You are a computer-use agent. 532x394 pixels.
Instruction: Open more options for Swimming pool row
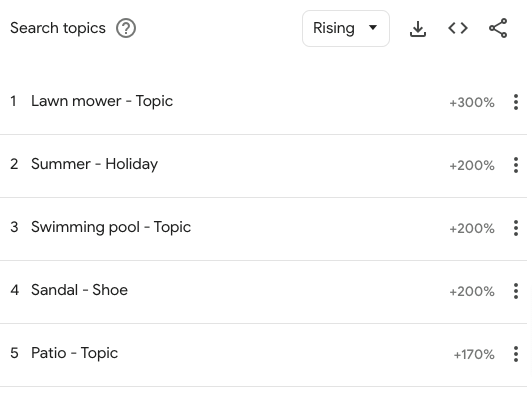pyautogui.click(x=516, y=228)
